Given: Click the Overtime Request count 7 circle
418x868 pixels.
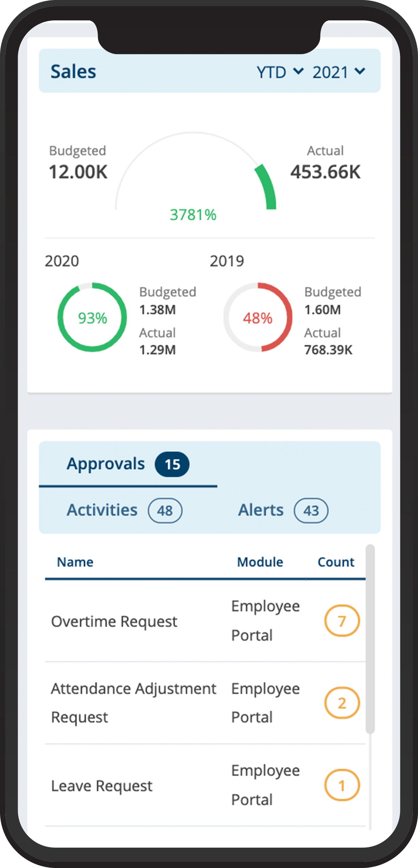Looking at the screenshot, I should coord(342,621).
